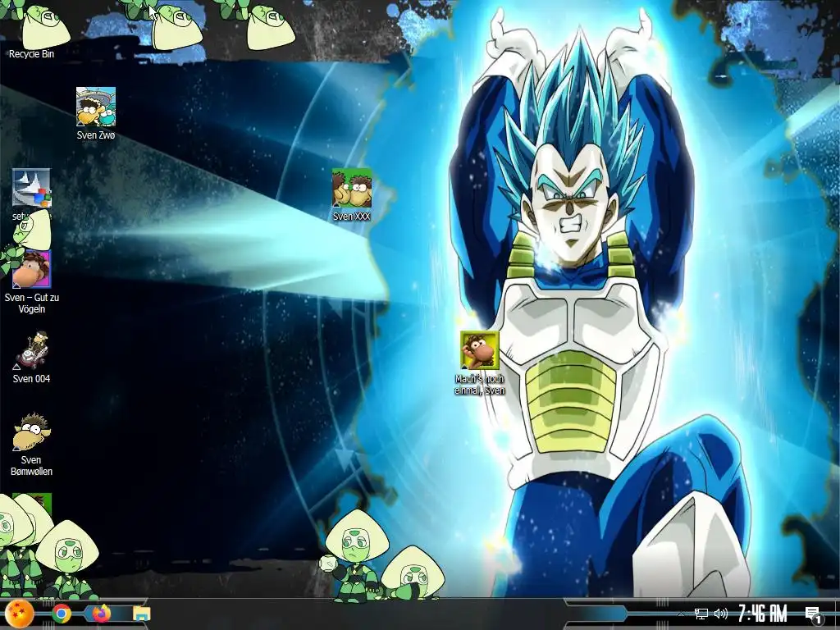Select the Mach's noch einmal, Sven shortcut
Viewport: 840px width, 630px height.
click(479, 363)
